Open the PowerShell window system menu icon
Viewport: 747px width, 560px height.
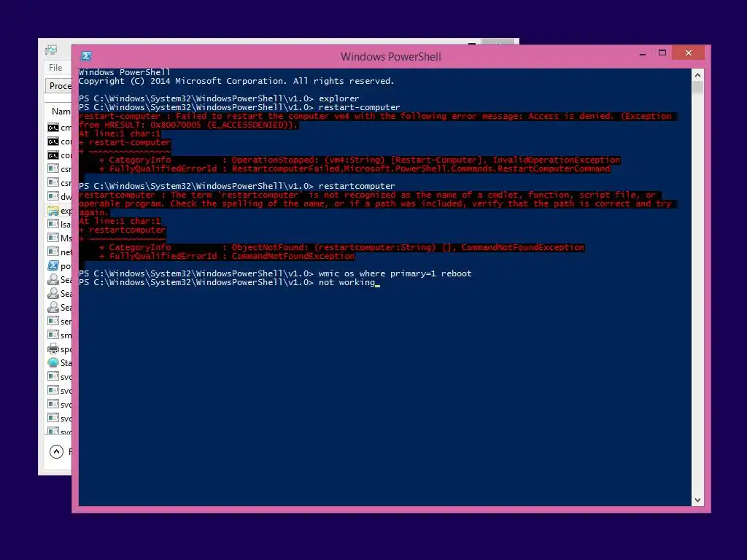point(86,56)
